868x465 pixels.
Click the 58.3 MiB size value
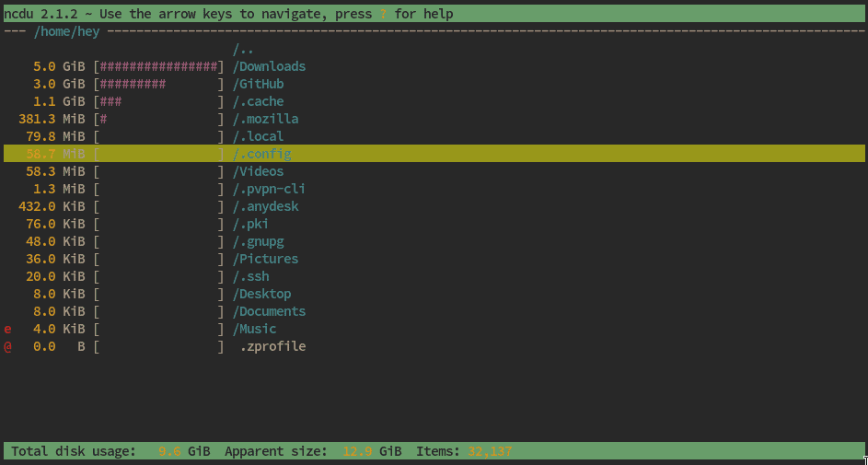(56, 171)
